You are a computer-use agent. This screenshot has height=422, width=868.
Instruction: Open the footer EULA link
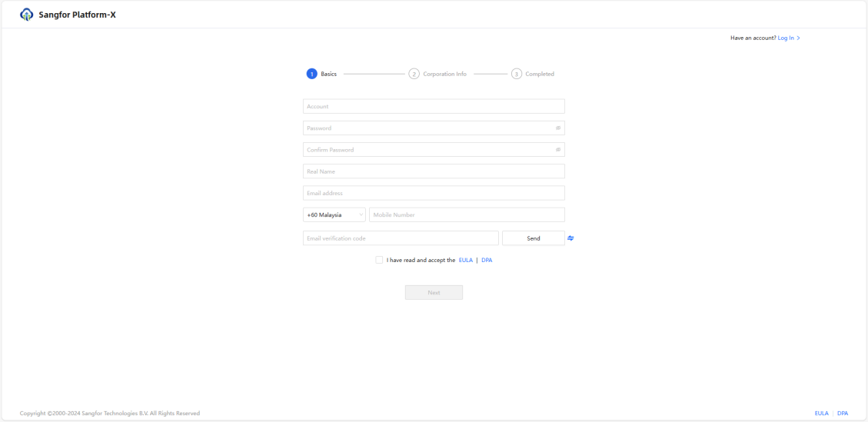pyautogui.click(x=822, y=413)
